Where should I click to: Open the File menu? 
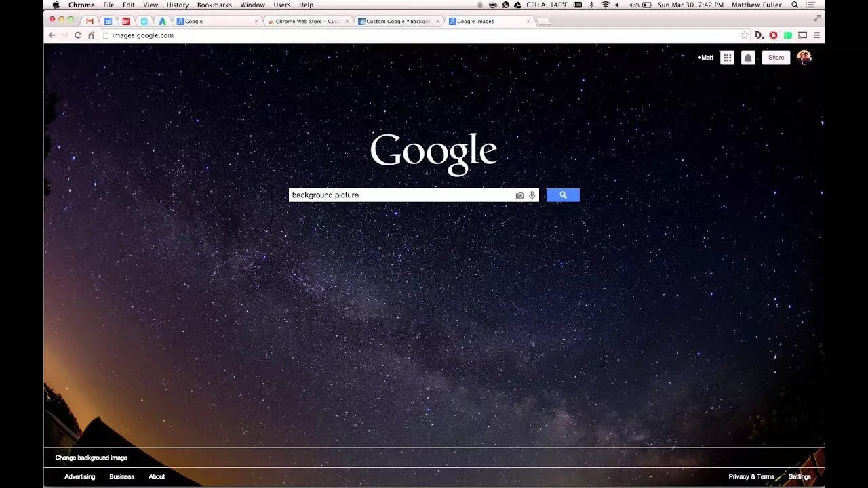pyautogui.click(x=108, y=5)
